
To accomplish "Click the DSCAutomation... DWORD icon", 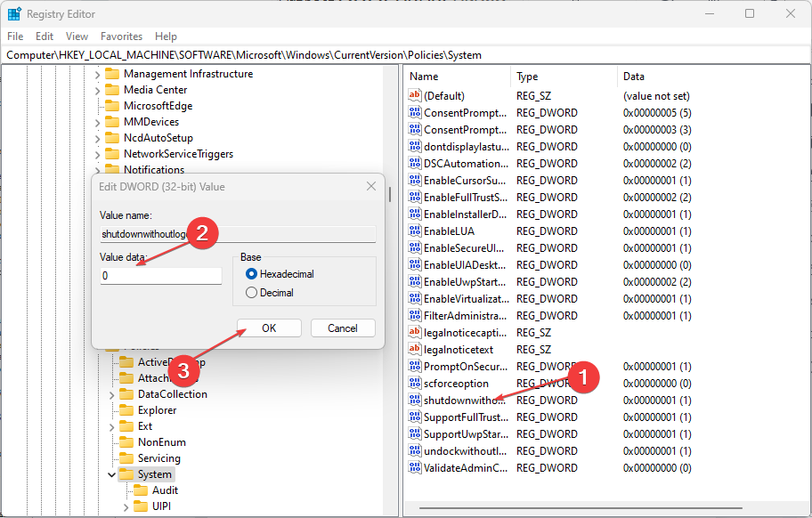I will (x=414, y=163).
